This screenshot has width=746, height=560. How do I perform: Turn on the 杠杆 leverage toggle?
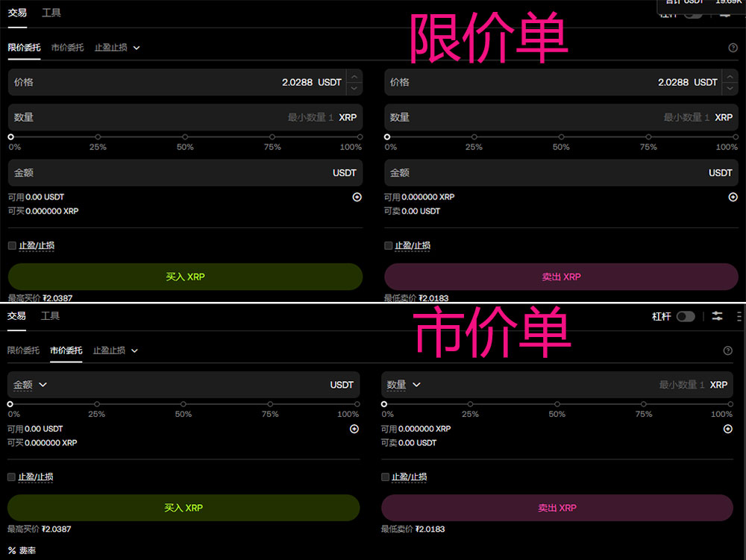click(x=686, y=316)
